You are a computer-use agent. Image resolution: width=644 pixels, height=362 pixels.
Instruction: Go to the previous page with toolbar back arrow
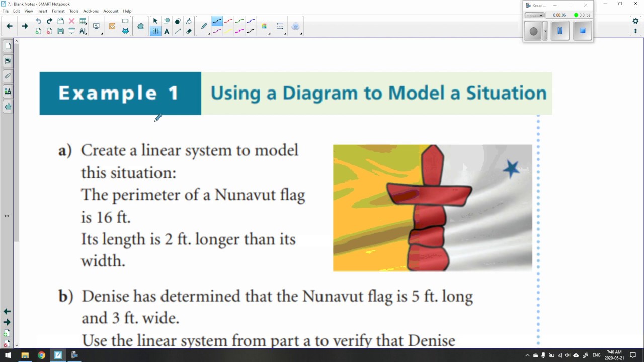coord(9,26)
